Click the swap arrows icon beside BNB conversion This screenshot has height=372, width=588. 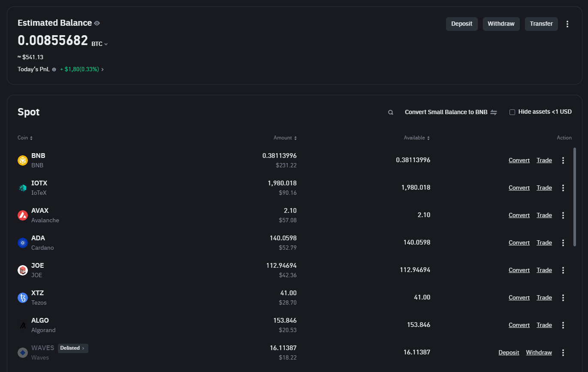[494, 112]
